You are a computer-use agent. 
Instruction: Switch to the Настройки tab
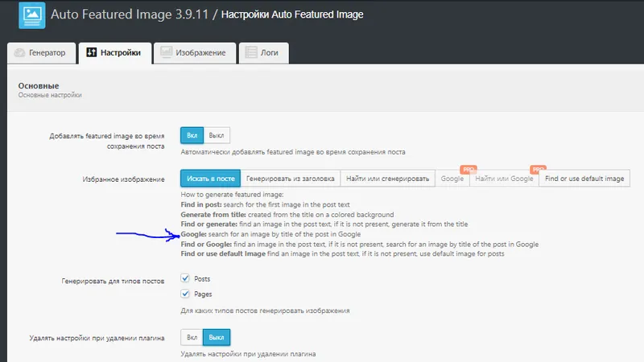click(x=115, y=53)
